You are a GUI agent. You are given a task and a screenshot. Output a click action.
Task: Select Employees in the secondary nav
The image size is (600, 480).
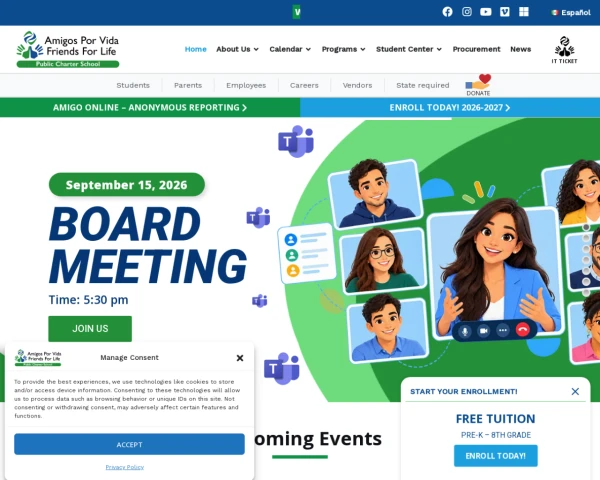click(246, 85)
